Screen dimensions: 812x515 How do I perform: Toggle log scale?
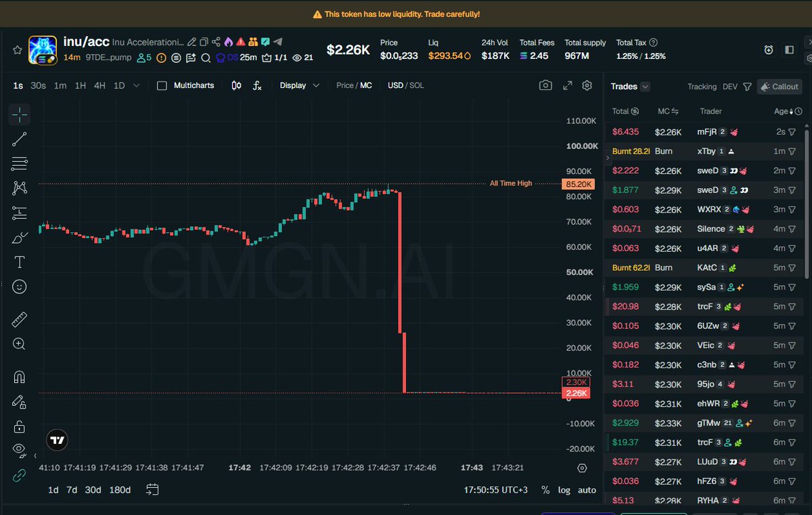(564, 490)
